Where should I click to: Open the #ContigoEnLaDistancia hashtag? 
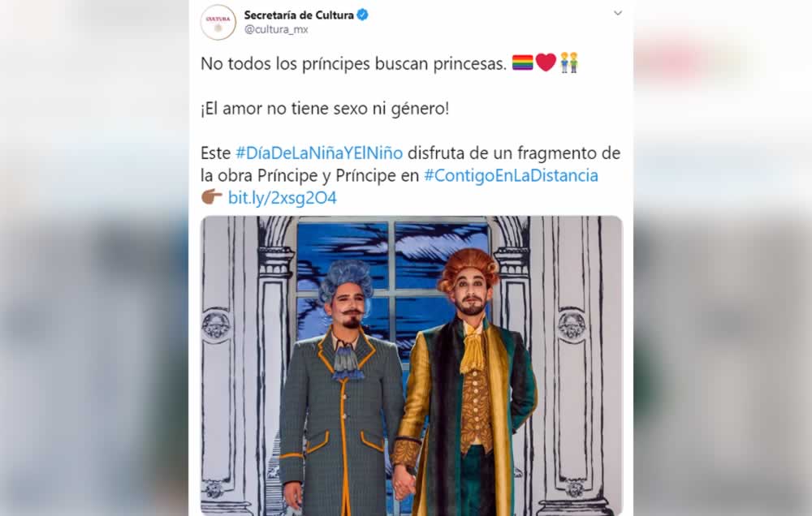(511, 175)
